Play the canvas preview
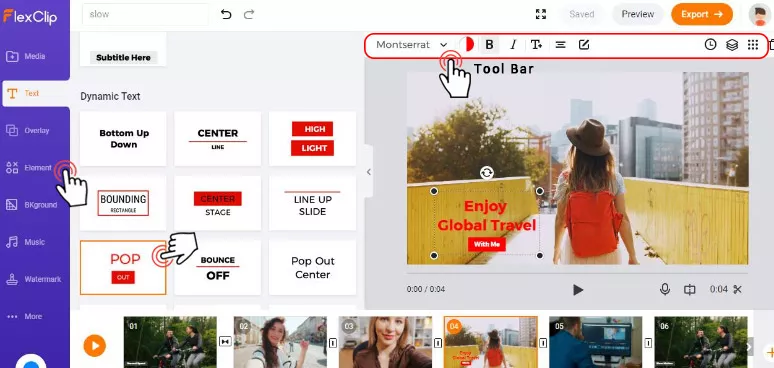 (x=578, y=290)
